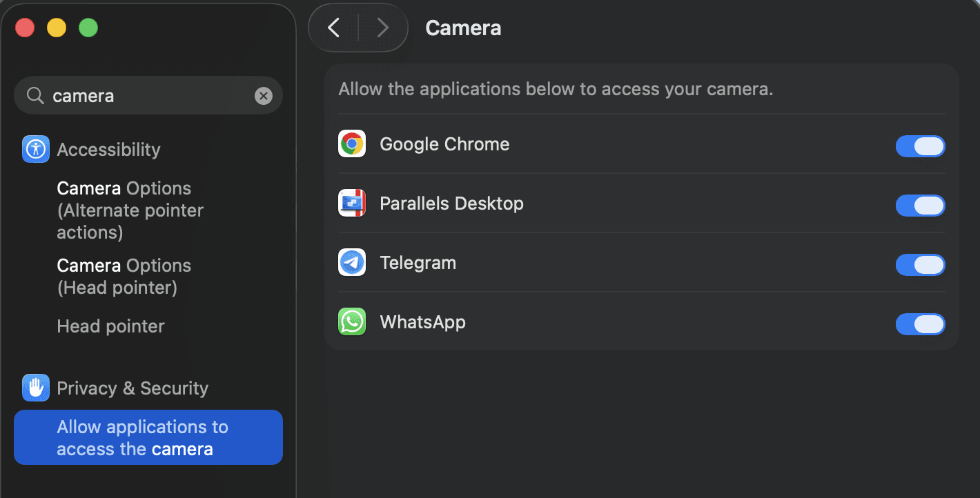
Task: Click the 'WhatsApp' app name
Action: (422, 322)
